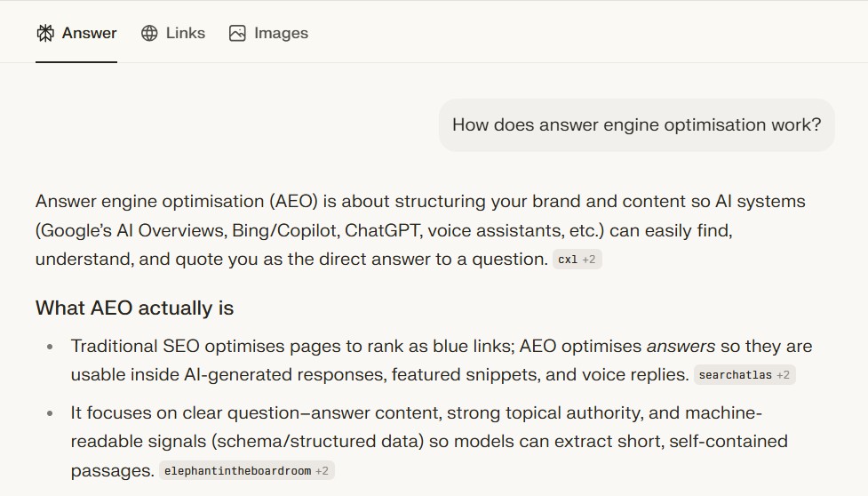
Task: Click the globe icon beside Links
Action: tap(150, 34)
